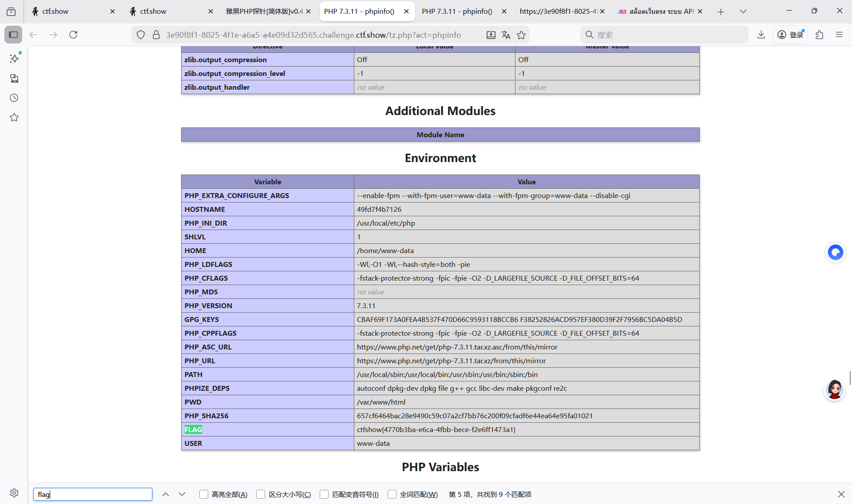The width and height of the screenshot is (852, 504).
Task: Open AI chatbot sparkle sidebar icon
Action: [14, 59]
